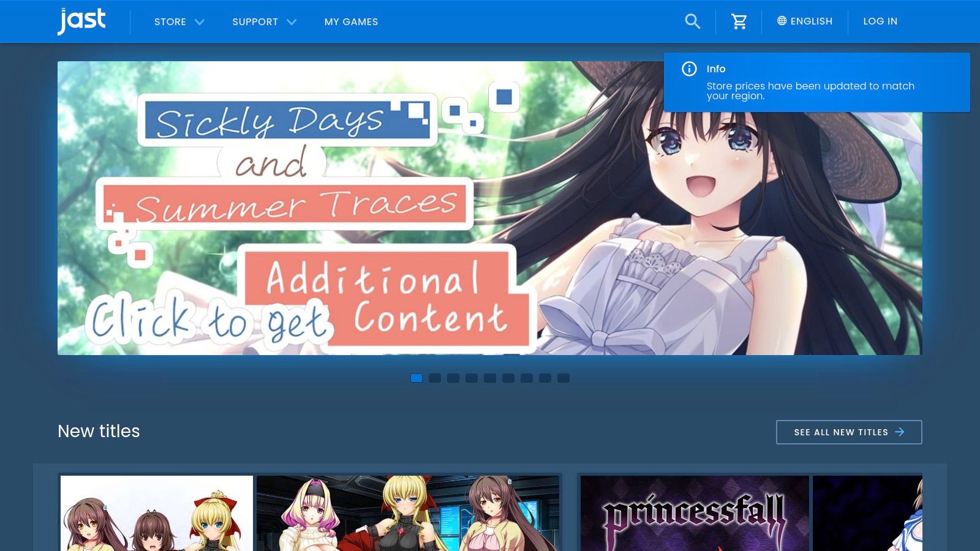Open the three girls white-background game thumbnail

[x=157, y=513]
